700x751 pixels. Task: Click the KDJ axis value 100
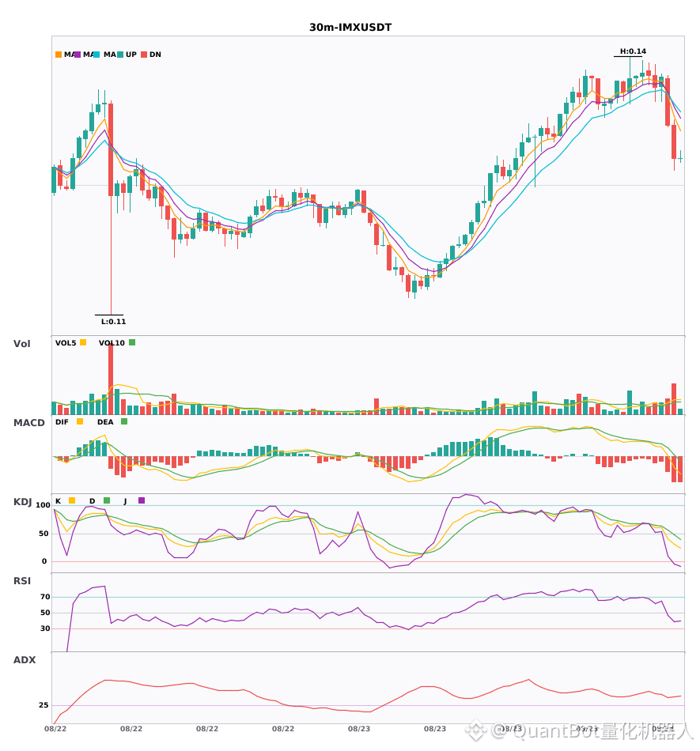(x=44, y=505)
